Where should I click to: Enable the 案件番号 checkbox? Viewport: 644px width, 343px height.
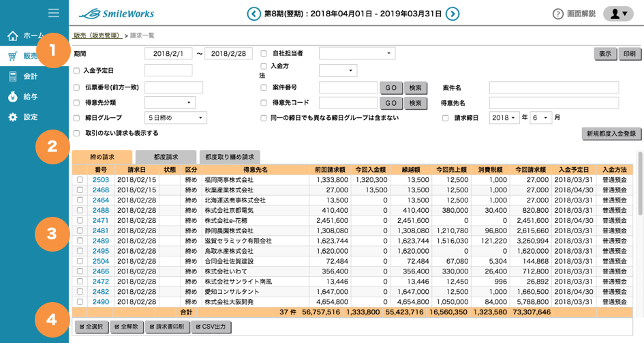[264, 87]
